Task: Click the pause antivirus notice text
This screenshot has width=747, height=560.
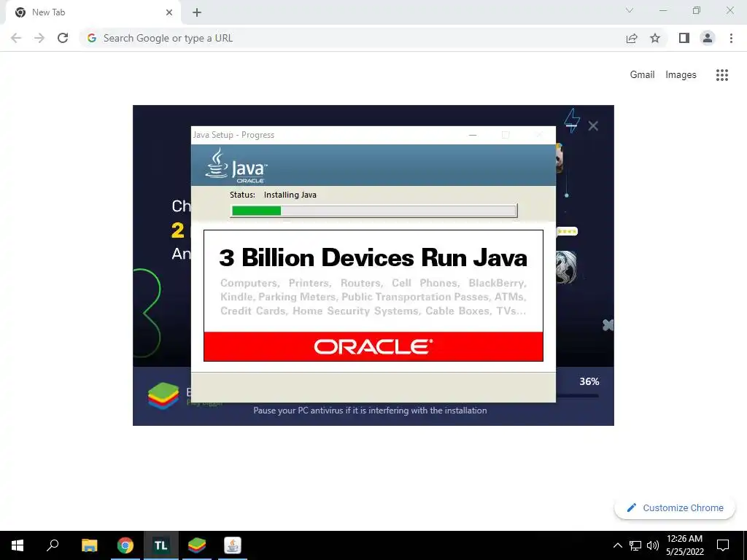Action: pyautogui.click(x=370, y=411)
